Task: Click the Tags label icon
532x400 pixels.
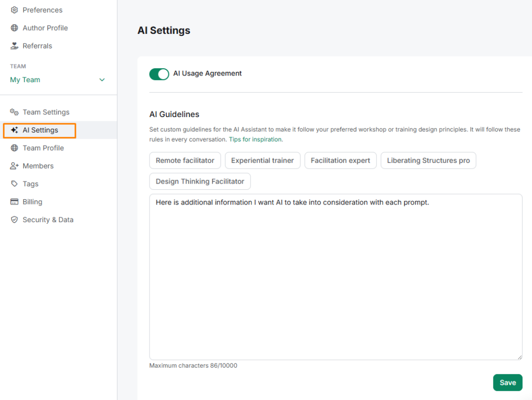Action: [15, 184]
